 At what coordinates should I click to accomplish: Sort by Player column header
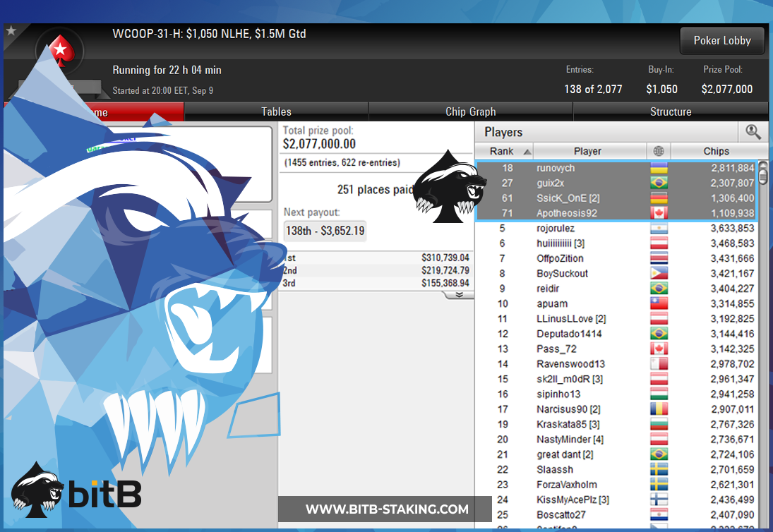589,151
